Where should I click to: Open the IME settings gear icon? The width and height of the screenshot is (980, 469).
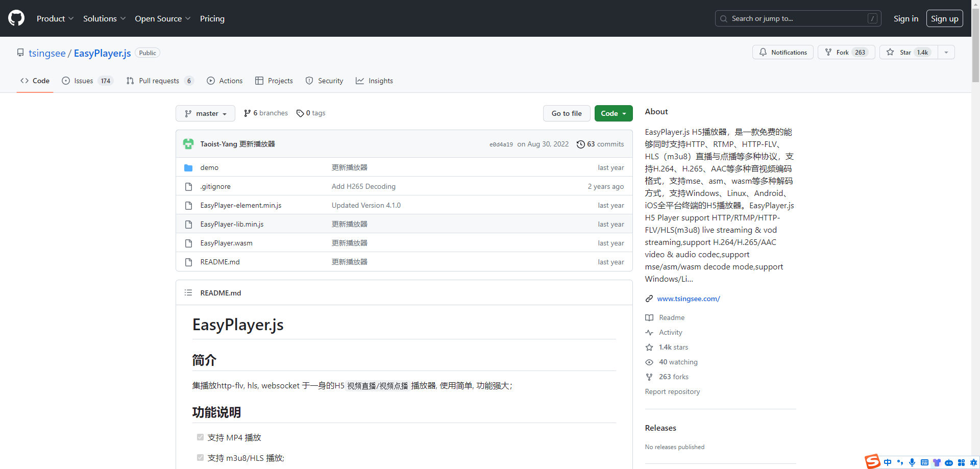pyautogui.click(x=973, y=462)
